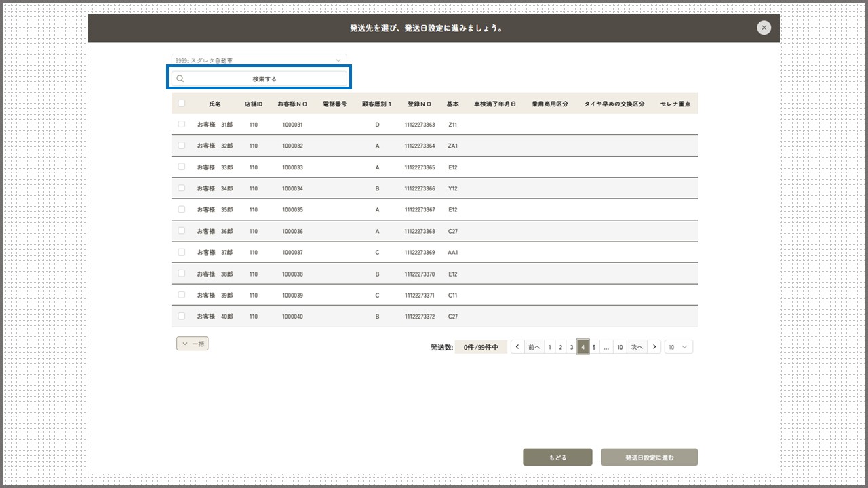
Task: Click the Y12 cell for お客様 34郎
Action: tap(453, 188)
